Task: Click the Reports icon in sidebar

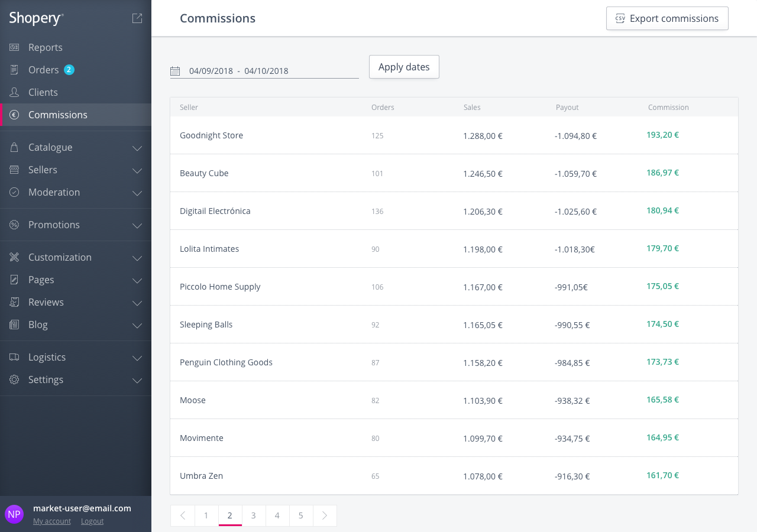Action: 14,47
